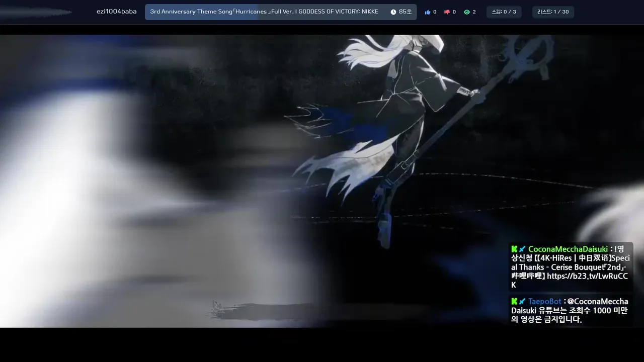Click the username ezi1004baba
Screen dimensions: 644x362
coord(117,12)
